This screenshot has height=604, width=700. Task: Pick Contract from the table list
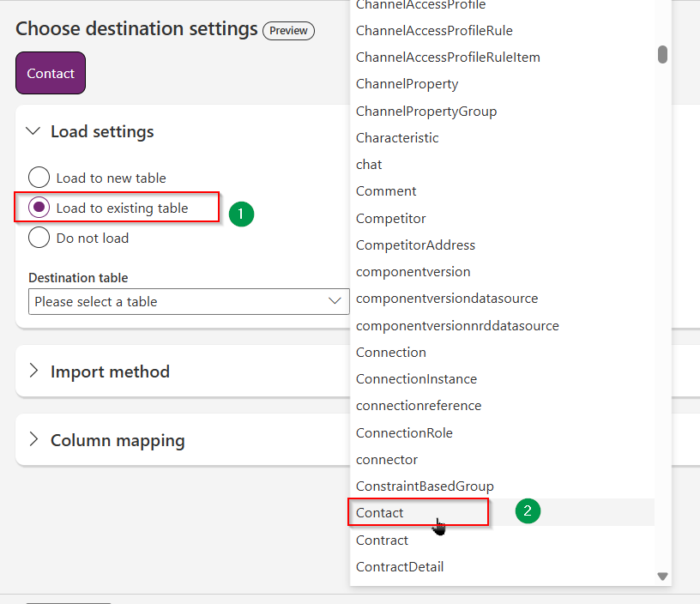tap(502, 540)
